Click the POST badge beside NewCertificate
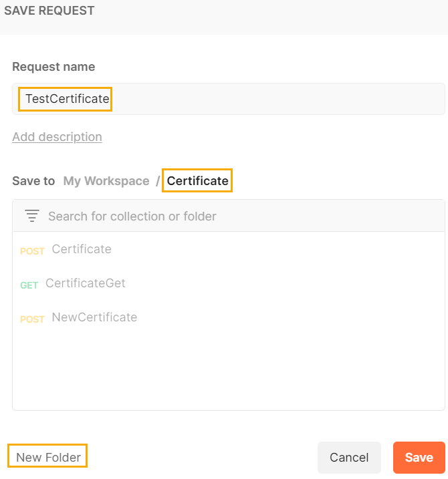The height and width of the screenshot is (479, 448). coord(32,319)
